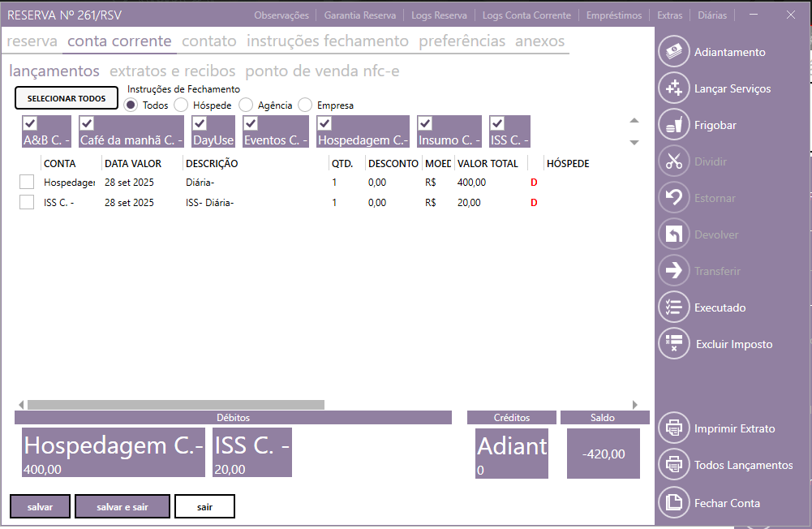Open Logs Conta Corrente in title bar

pos(526,15)
